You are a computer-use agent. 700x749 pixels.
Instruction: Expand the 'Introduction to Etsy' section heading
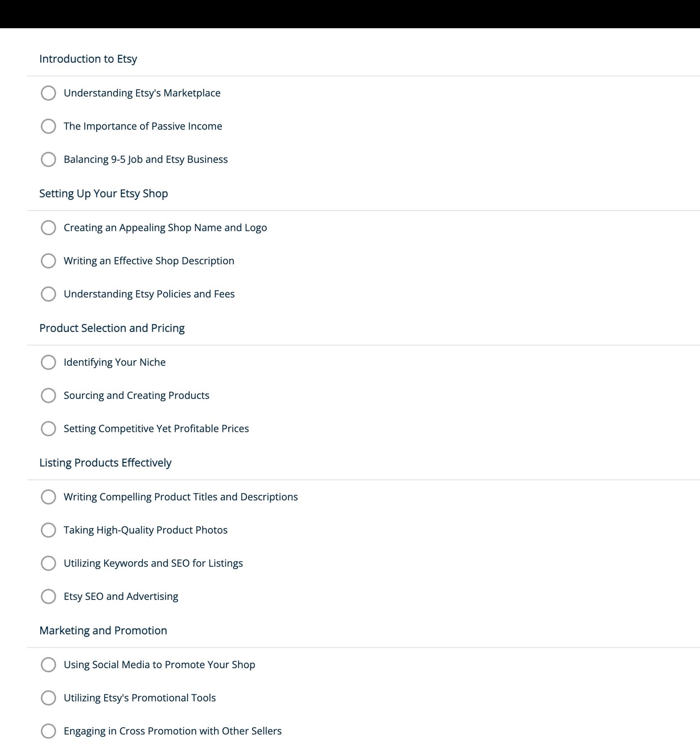88,59
